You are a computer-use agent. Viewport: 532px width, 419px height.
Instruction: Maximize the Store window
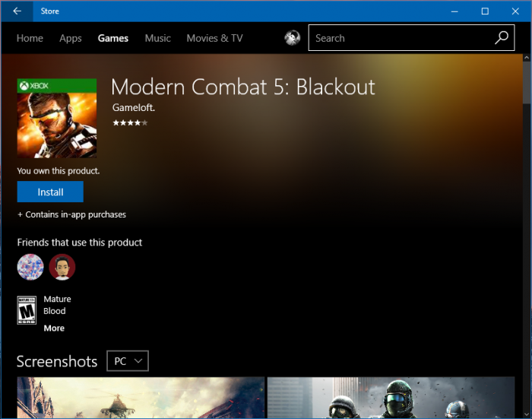[485, 11]
